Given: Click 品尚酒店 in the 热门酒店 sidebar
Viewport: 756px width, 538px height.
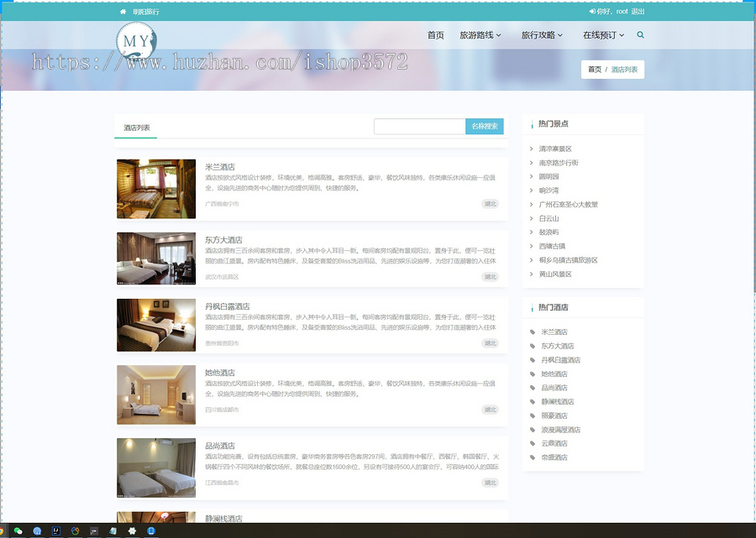Looking at the screenshot, I should (554, 388).
